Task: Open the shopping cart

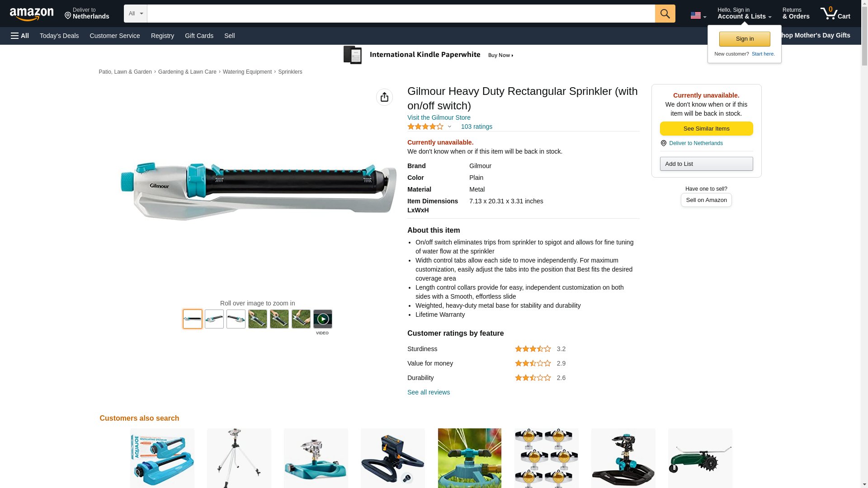Action: pos(835,14)
